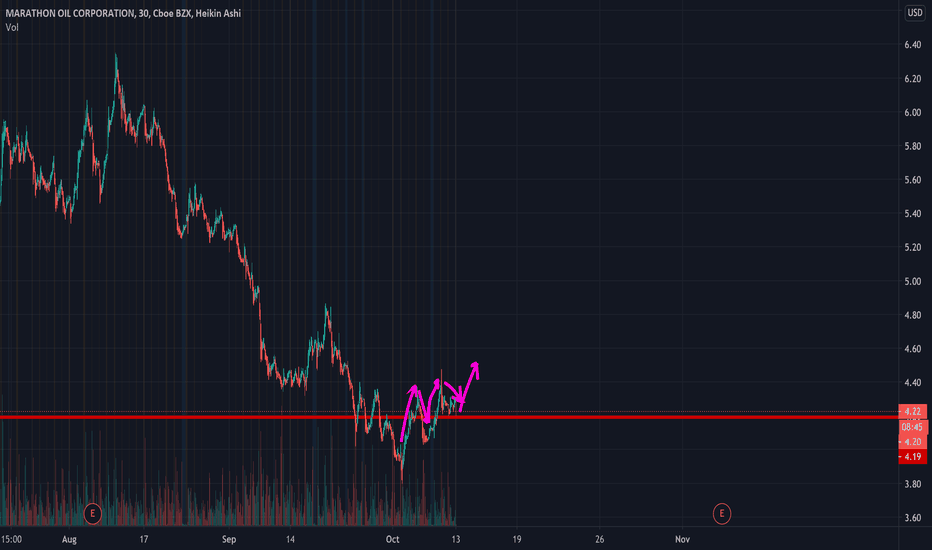The image size is (932, 550).
Task: Click the 4.80 price axis label
Action: coord(912,315)
